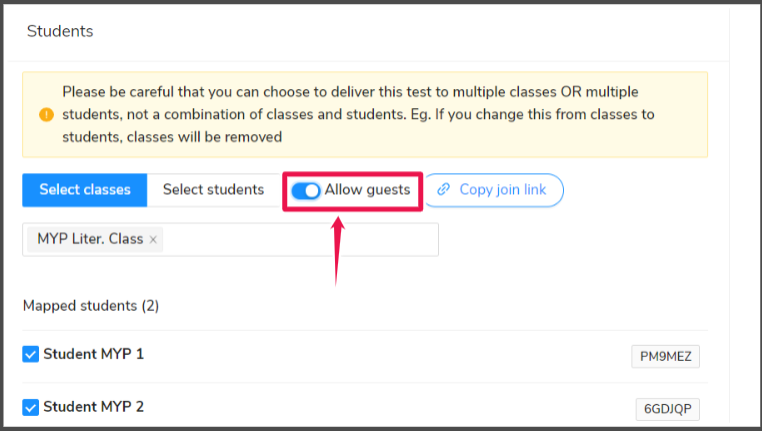762x431 pixels.
Task: Click the 6GDJQP student code
Action: click(667, 409)
